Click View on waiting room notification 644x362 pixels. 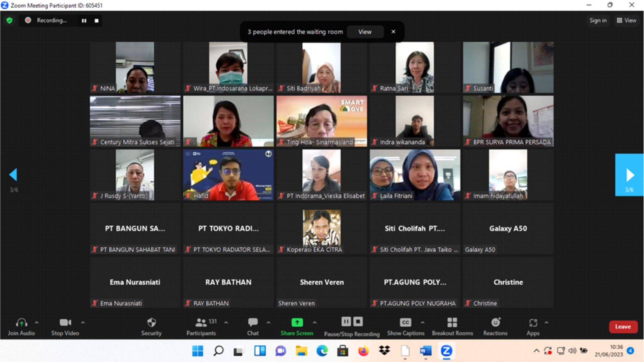pyautogui.click(x=365, y=32)
